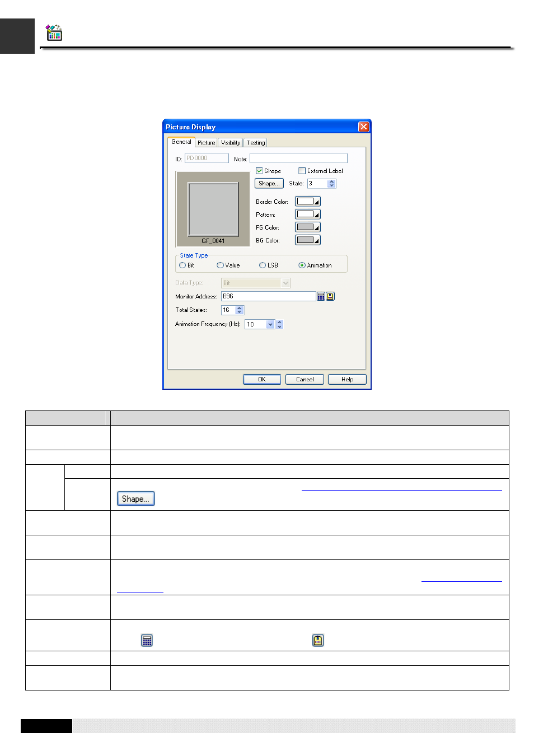Click the Animation Frequency value 10

click(x=255, y=324)
